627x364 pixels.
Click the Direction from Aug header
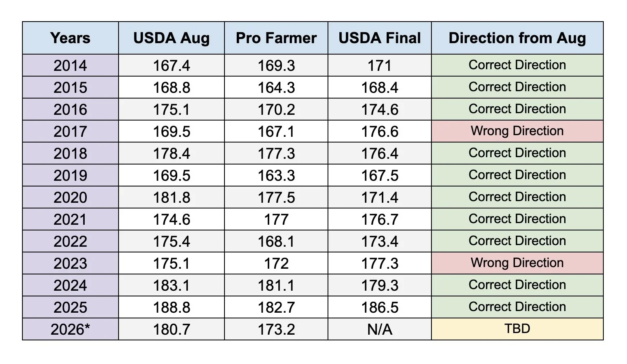(517, 38)
